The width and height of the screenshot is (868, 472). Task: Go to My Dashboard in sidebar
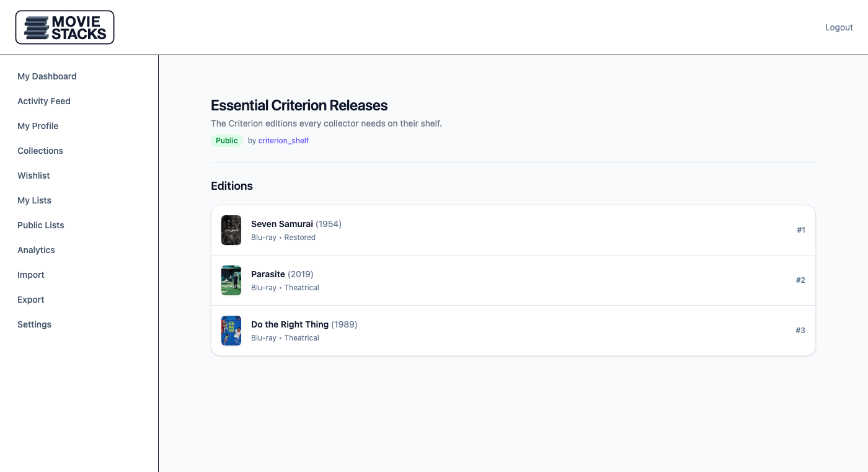(47, 76)
